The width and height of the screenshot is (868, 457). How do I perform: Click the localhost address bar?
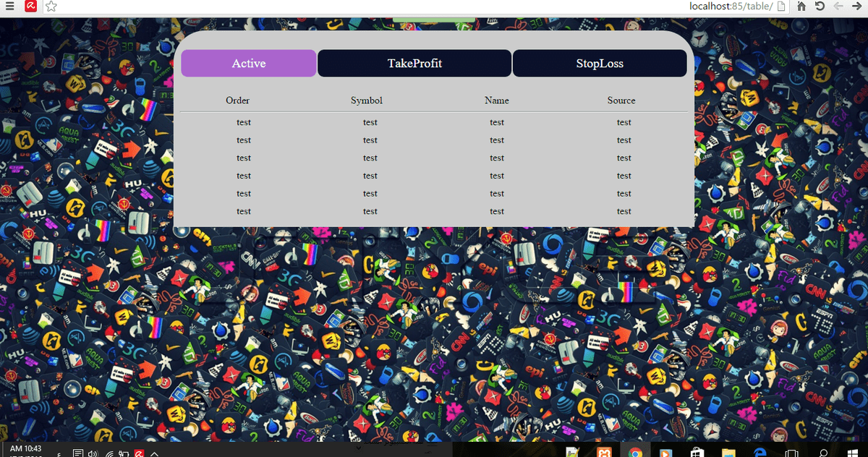729,7
